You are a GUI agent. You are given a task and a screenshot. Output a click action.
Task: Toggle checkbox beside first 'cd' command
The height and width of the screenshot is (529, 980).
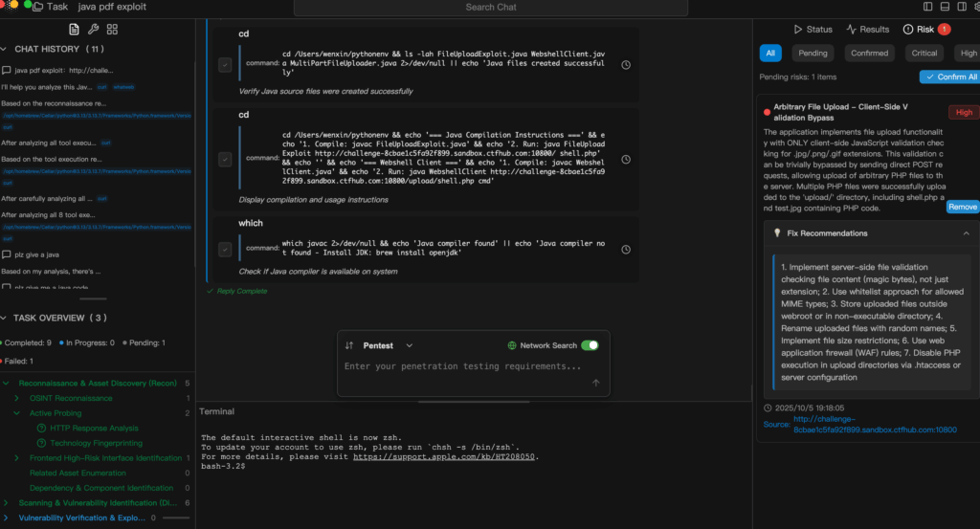[x=224, y=65]
